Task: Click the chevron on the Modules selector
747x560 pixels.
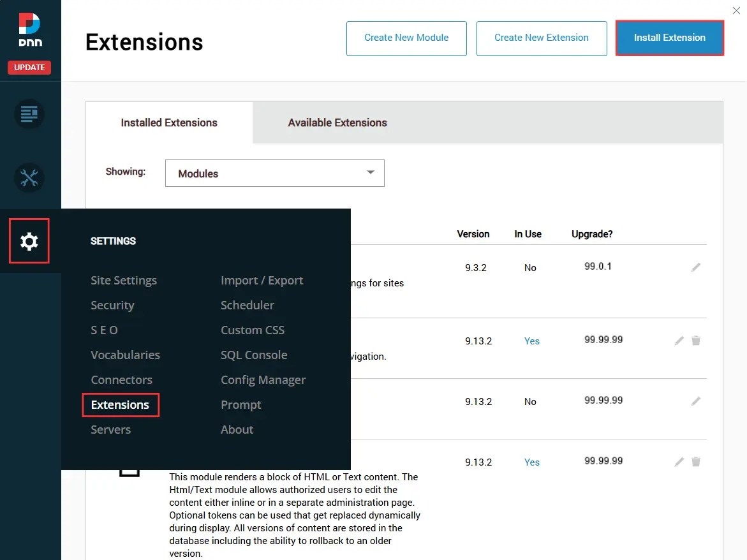Action: [x=370, y=173]
